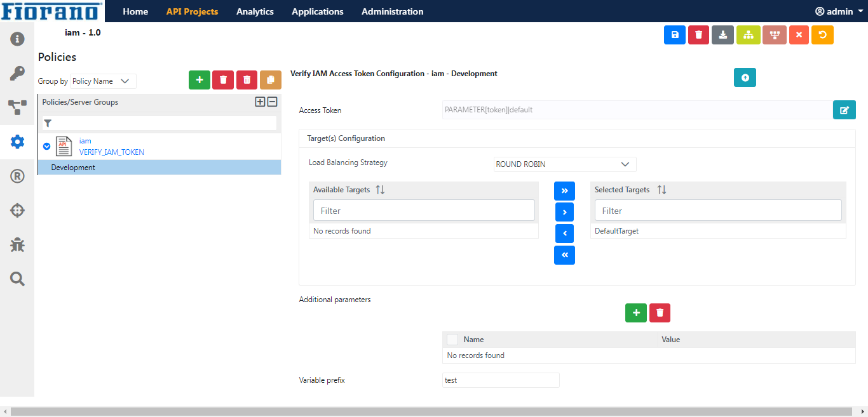
Task: Open the flow diagram sidebar section
Action: coord(17,107)
